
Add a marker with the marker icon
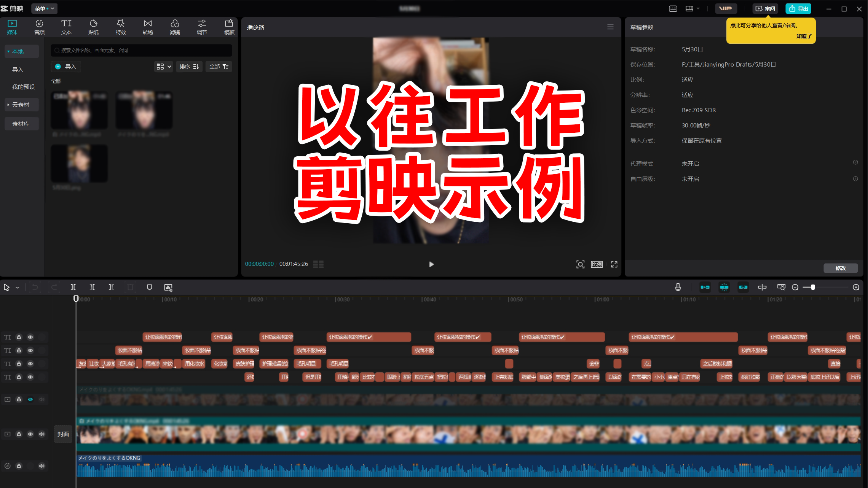tap(149, 287)
